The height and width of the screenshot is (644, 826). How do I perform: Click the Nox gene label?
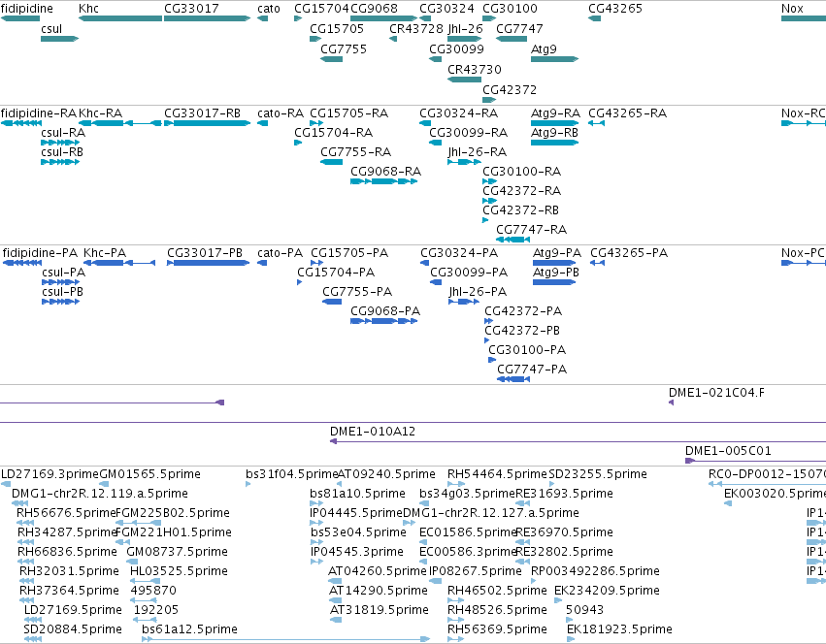point(792,9)
